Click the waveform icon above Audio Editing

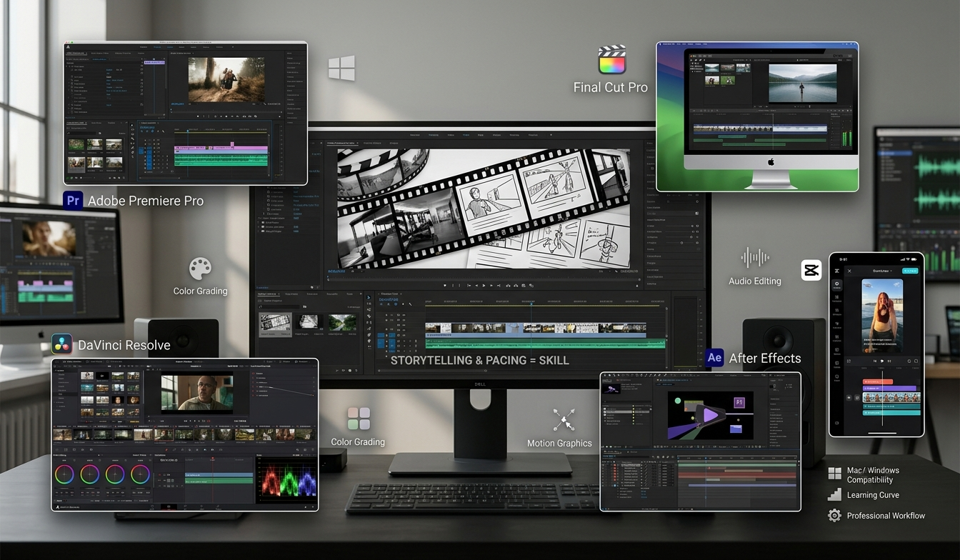click(x=755, y=258)
